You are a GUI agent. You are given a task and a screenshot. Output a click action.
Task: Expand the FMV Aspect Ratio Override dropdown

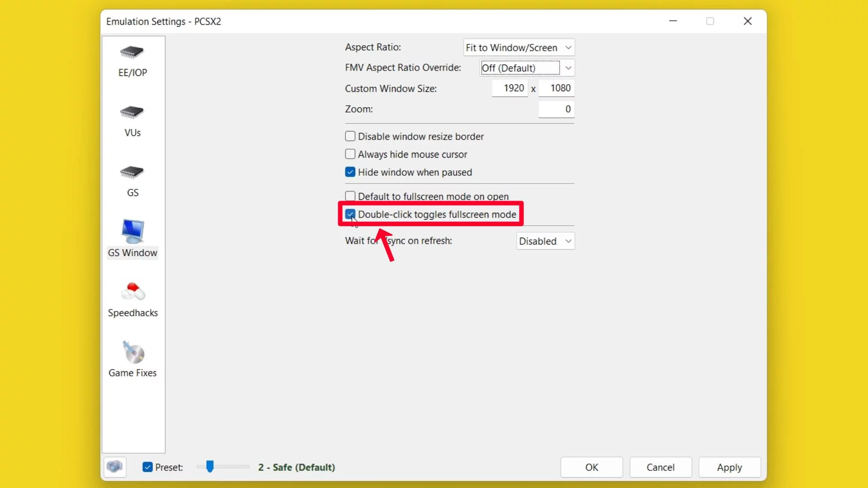[x=569, y=67]
